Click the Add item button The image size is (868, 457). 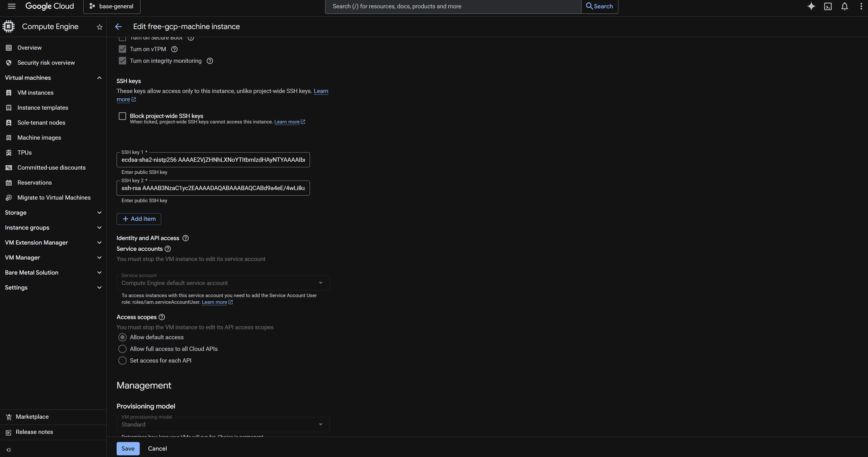[139, 219]
